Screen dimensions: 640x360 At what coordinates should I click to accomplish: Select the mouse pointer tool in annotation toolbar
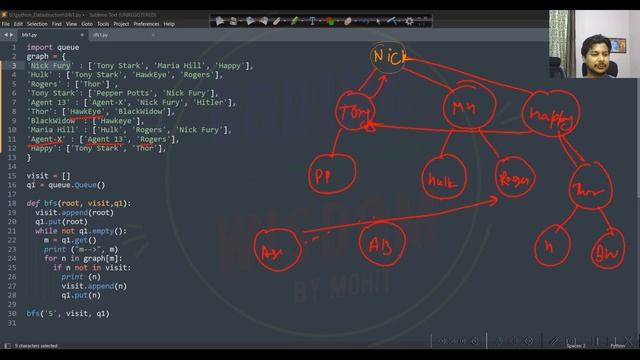[x=378, y=21]
